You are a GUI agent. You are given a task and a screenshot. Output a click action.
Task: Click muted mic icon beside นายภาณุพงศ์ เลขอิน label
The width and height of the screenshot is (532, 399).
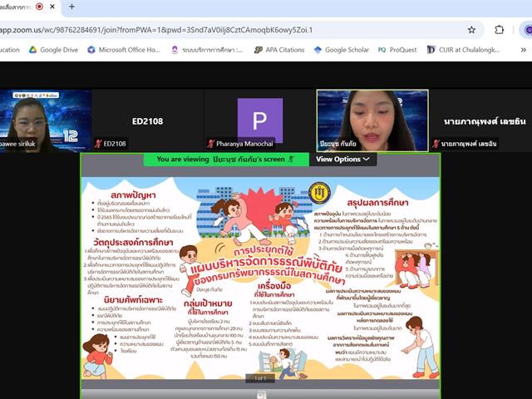pos(436,144)
